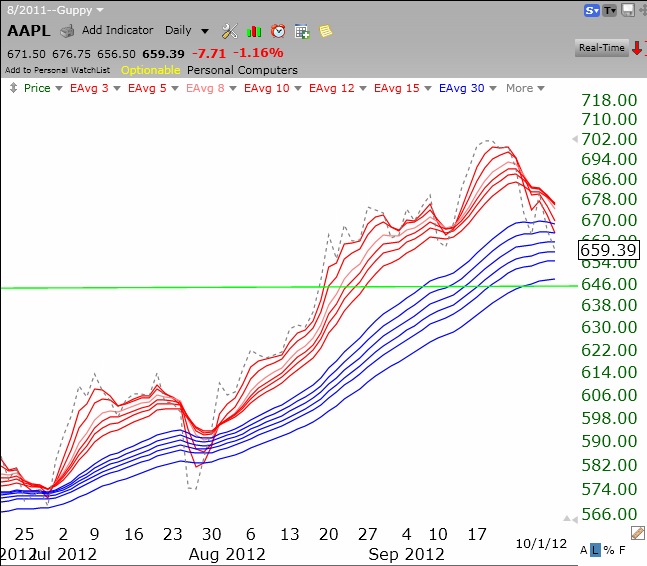The width and height of the screenshot is (647, 566).
Task: Select the % percent scale option
Action: tap(609, 550)
